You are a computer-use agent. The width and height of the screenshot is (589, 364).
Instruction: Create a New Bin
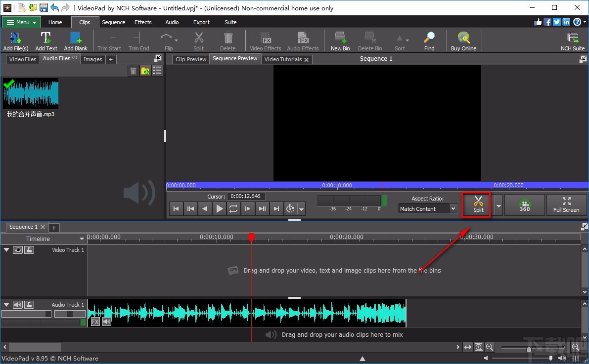(x=340, y=40)
